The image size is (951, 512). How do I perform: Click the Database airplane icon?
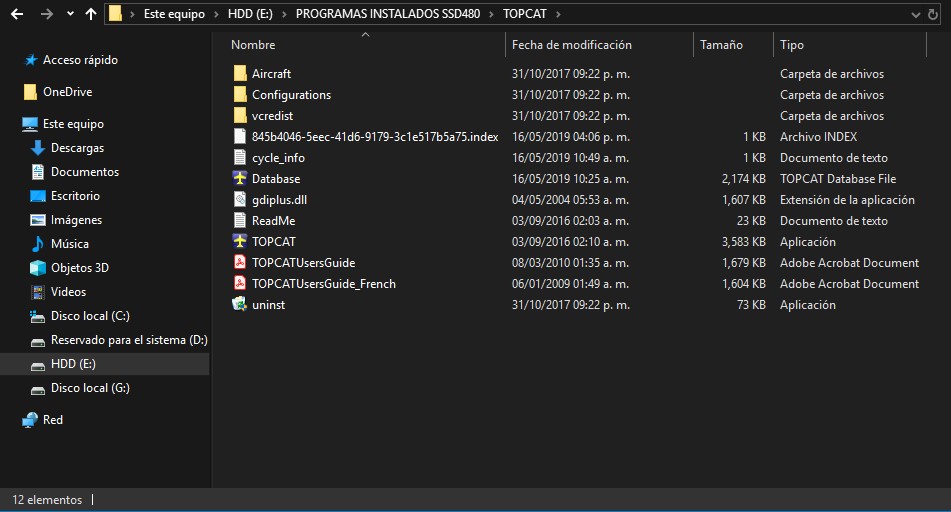point(240,178)
